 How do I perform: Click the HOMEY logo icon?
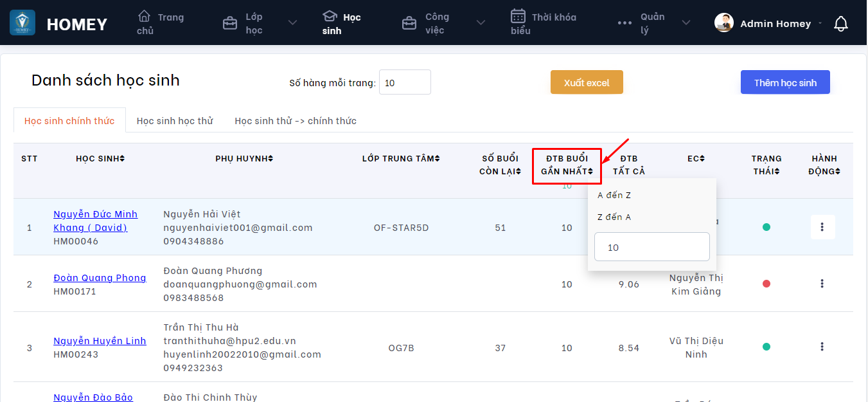coord(22,23)
